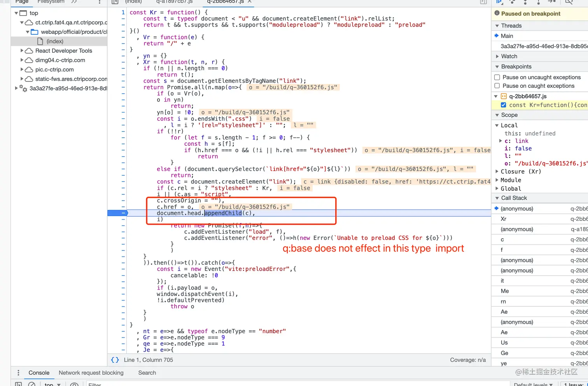Image resolution: width=588 pixels, height=386 pixels.
Task: Toggle the debugger sidebar pane icon
Action: (x=483, y=2)
